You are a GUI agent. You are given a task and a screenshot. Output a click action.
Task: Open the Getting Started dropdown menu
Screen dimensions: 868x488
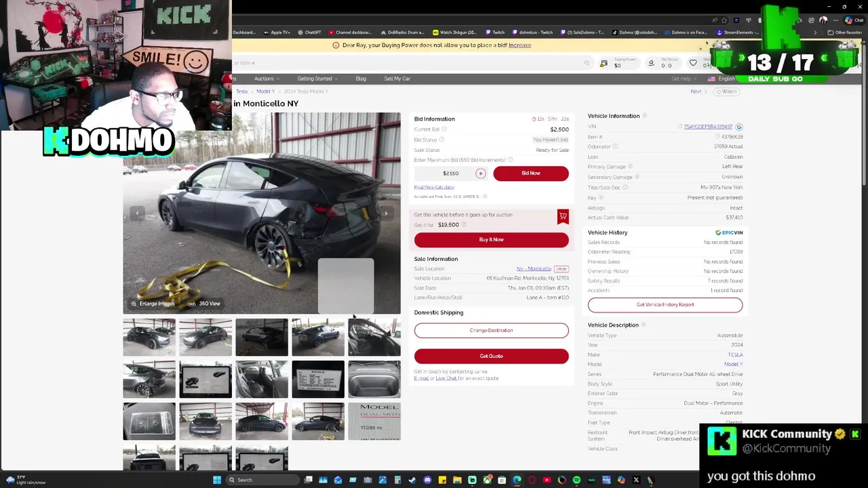click(x=317, y=79)
